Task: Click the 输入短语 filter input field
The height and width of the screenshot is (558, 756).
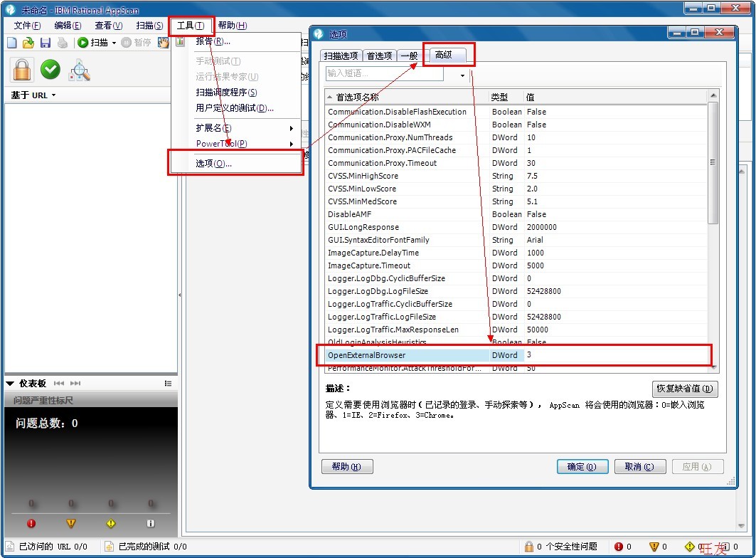Action: tap(384, 74)
